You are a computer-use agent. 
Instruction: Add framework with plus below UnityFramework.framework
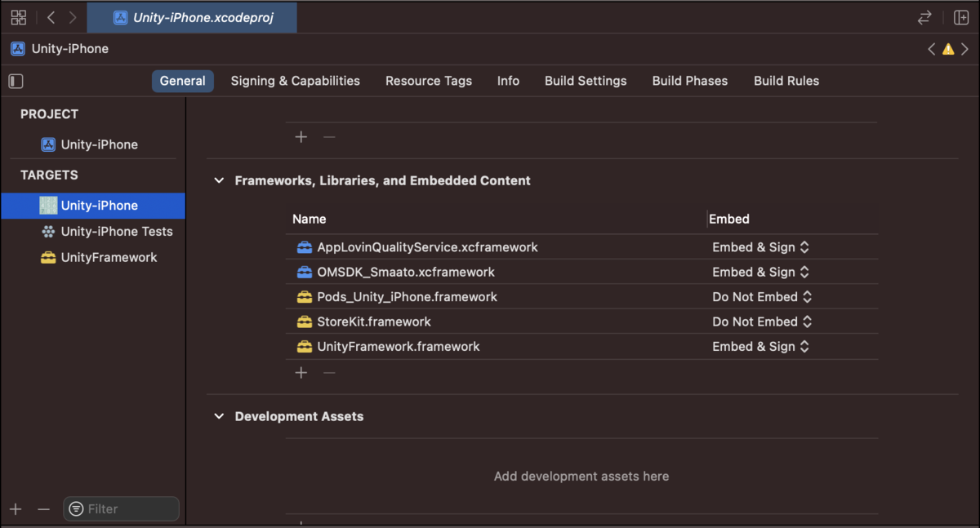[x=301, y=372]
